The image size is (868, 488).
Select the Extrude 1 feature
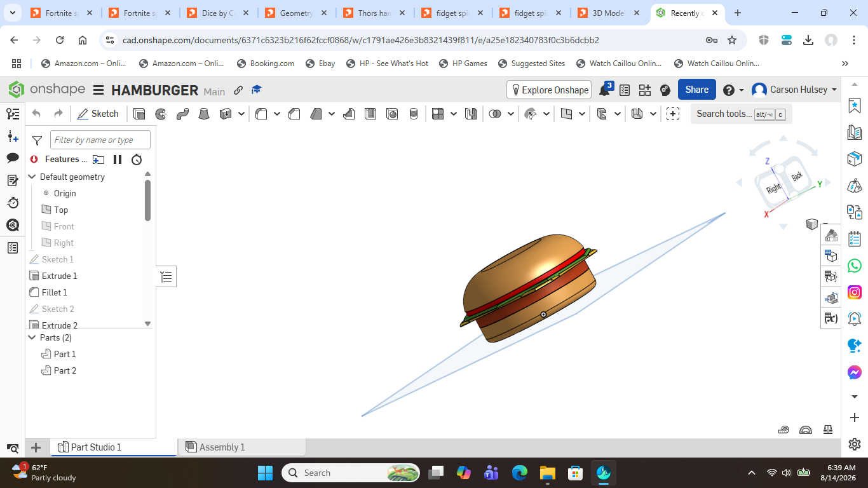pyautogui.click(x=59, y=276)
